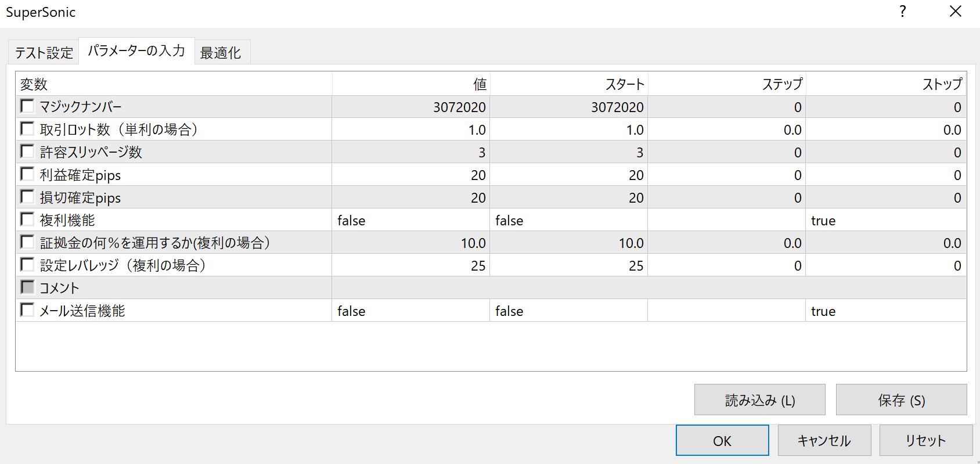980x464 pixels.
Task: Toggle the メール送信機能 checkbox
Action: [27, 310]
